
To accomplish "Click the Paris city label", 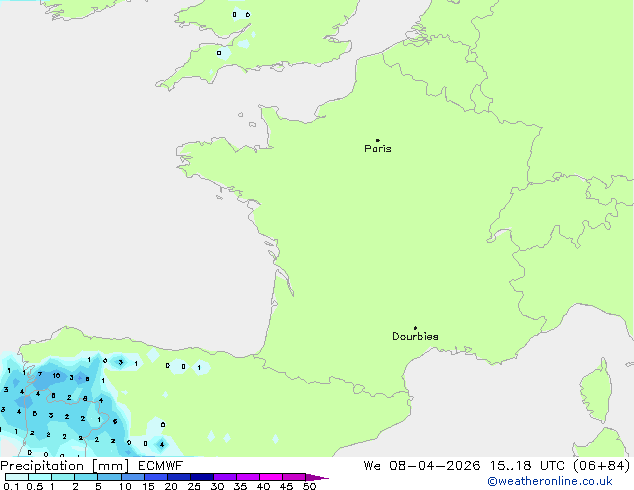I will [378, 149].
